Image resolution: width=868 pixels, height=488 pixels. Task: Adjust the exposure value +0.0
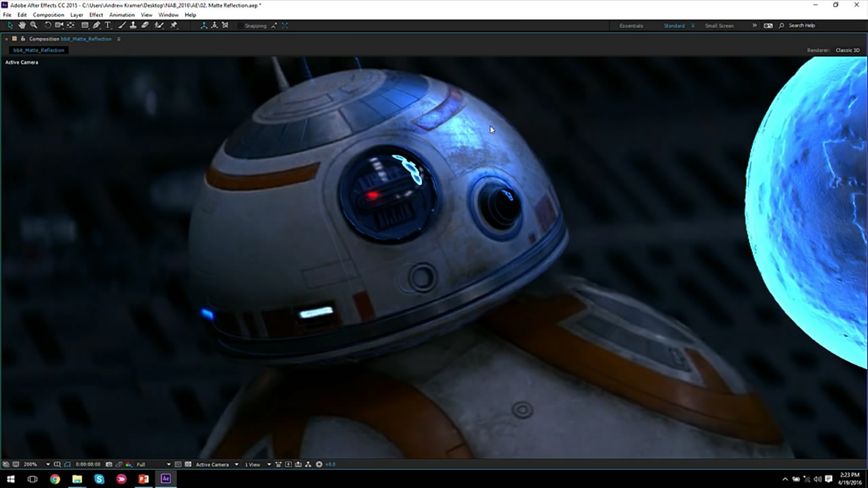click(x=330, y=464)
